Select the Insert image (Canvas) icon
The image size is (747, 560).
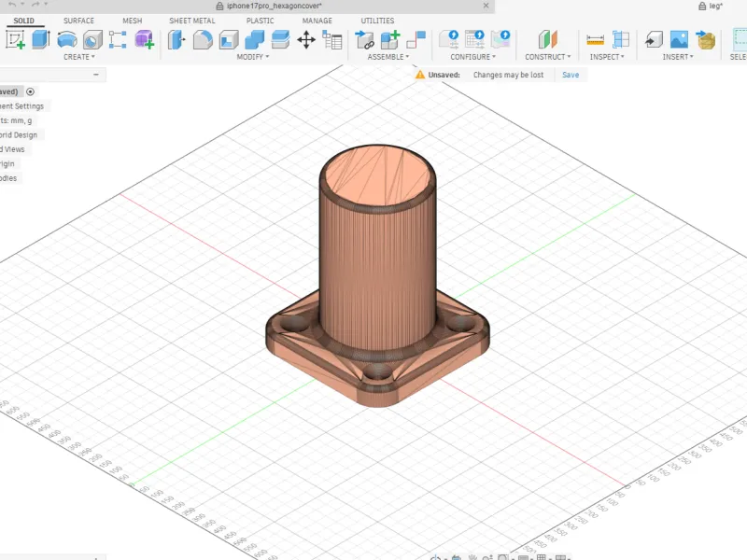point(679,39)
